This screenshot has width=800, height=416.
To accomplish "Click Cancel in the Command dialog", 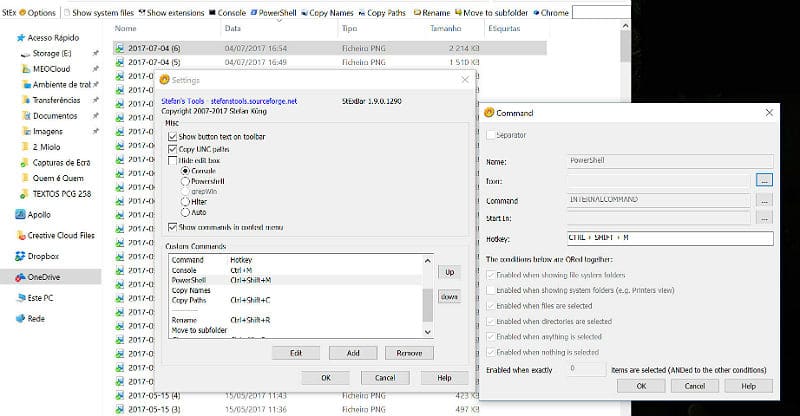I will click(x=695, y=386).
